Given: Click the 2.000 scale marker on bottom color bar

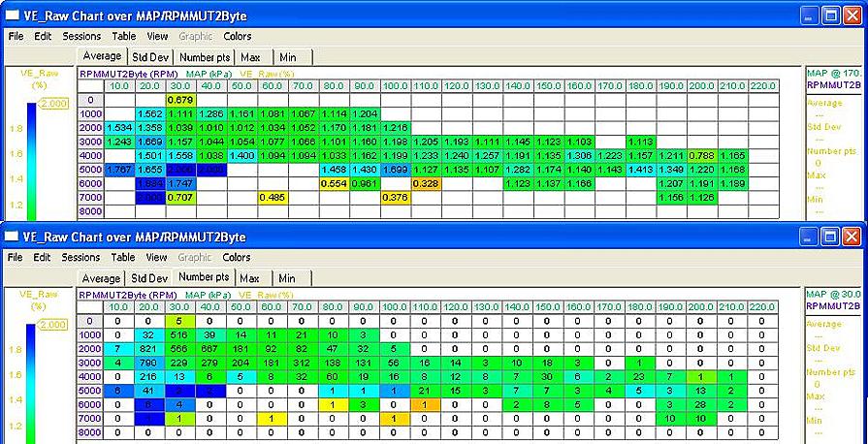Looking at the screenshot, I should click(x=52, y=325).
